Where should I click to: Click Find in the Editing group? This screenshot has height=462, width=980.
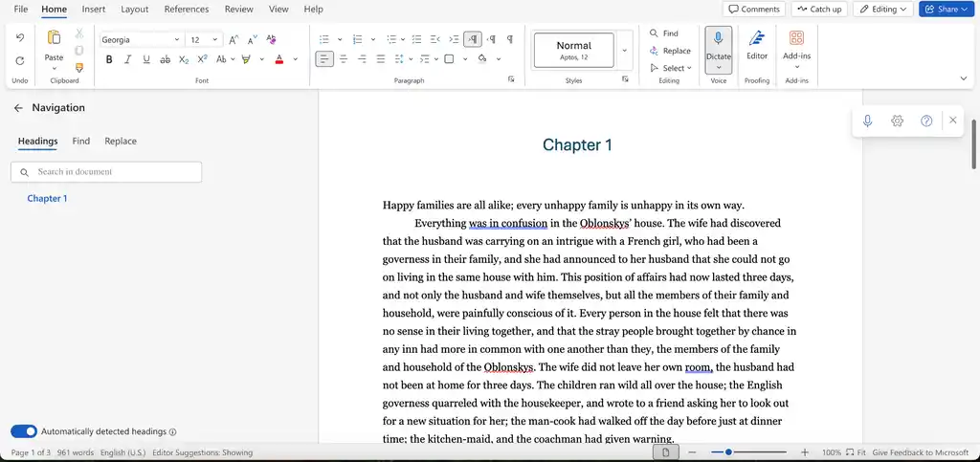pos(664,33)
